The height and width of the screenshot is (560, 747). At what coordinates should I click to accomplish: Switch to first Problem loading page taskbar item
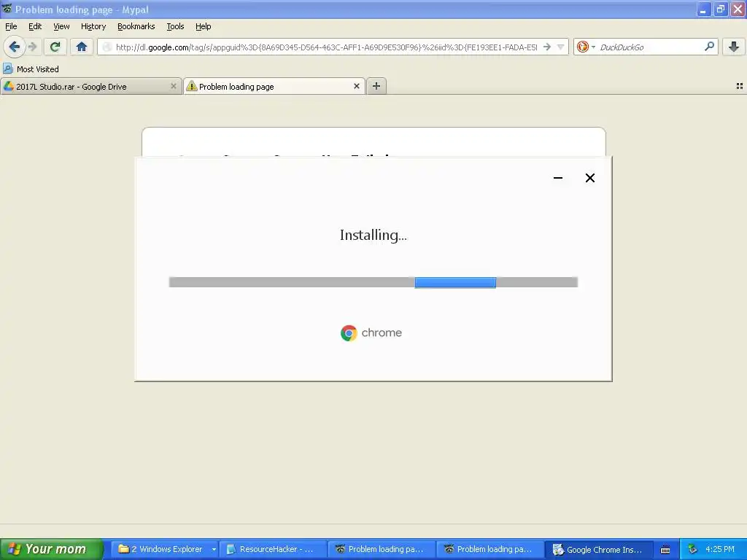[x=382, y=549]
